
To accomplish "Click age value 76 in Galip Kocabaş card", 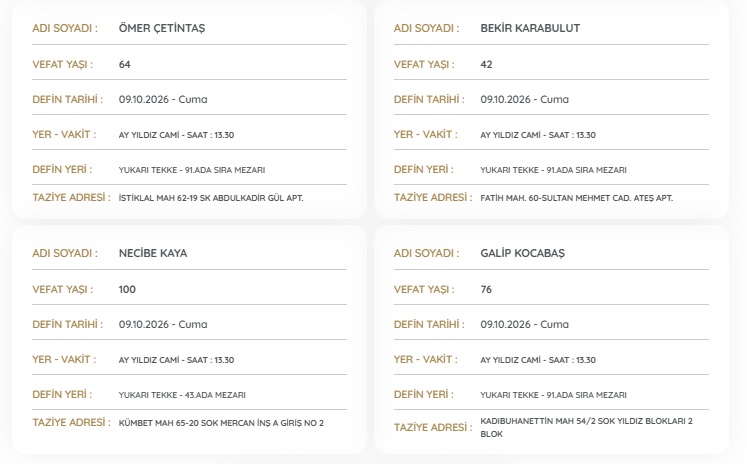I will click(x=486, y=289).
